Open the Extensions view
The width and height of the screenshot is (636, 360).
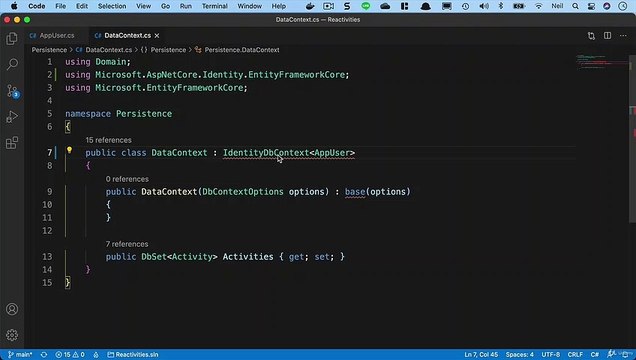12,143
